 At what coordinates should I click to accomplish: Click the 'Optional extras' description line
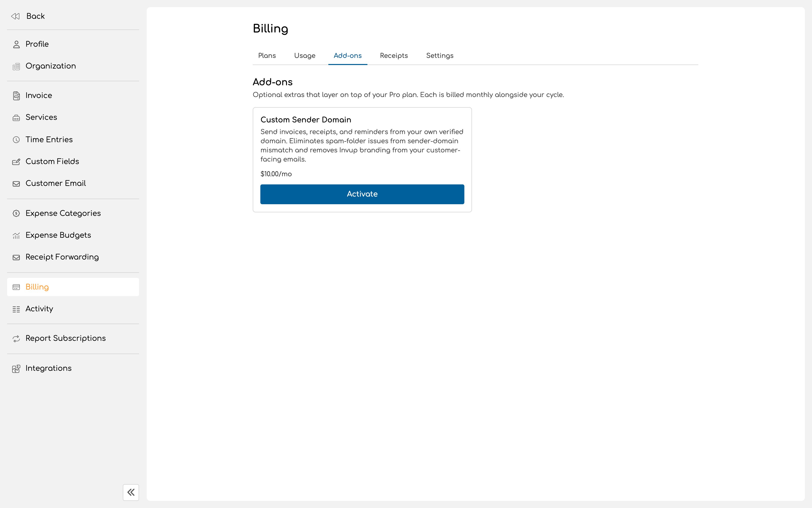point(408,95)
